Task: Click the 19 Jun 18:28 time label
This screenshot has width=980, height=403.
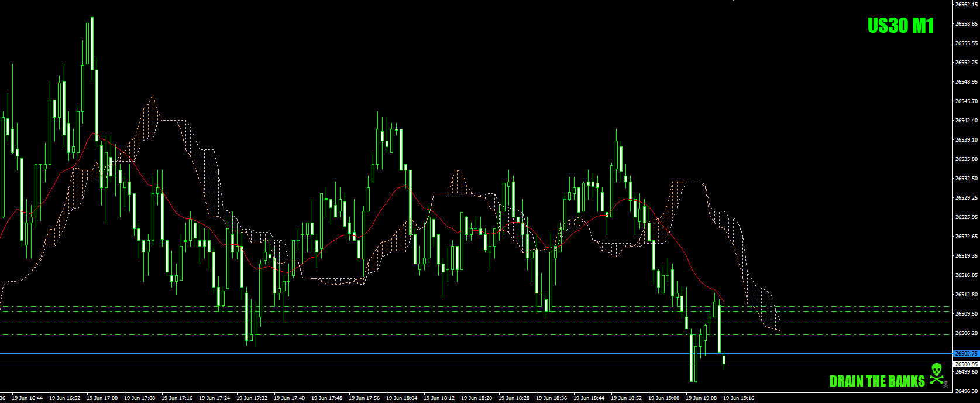Action: (514, 398)
